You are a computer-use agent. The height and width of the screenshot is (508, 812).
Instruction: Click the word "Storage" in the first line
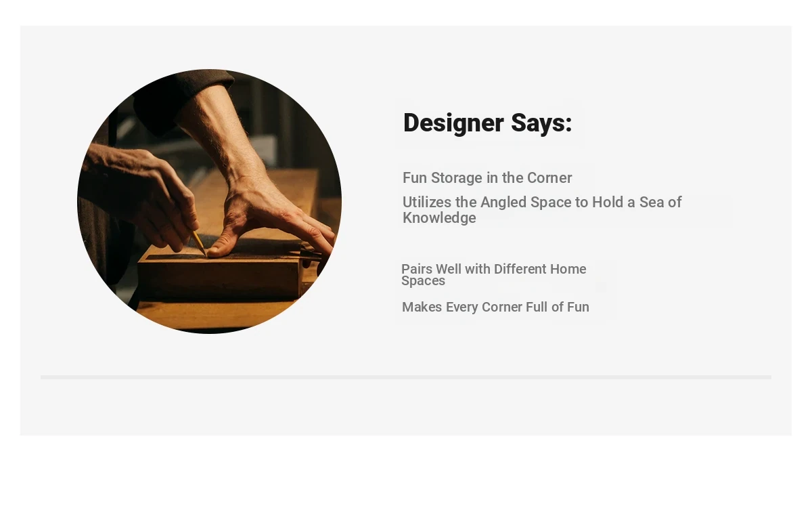coord(457,178)
